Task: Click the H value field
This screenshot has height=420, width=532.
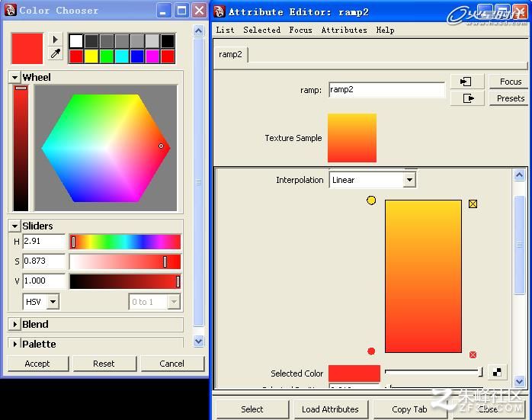Action: click(x=43, y=242)
